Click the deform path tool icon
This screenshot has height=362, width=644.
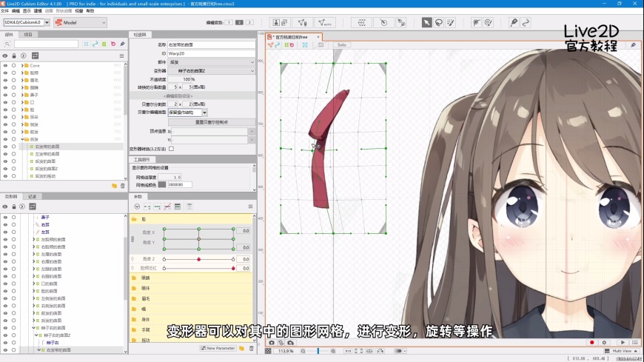click(401, 23)
